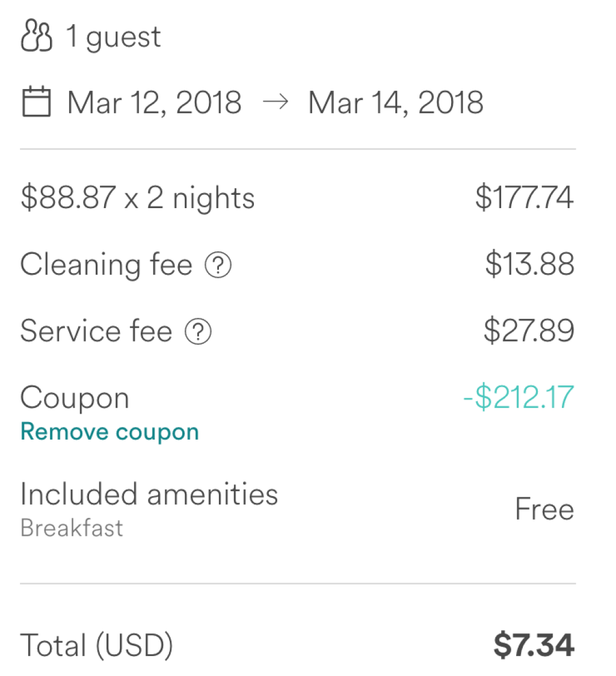Click the Mar 14, 2018 check-out date
Screen dimensions: 616x676
click(395, 102)
